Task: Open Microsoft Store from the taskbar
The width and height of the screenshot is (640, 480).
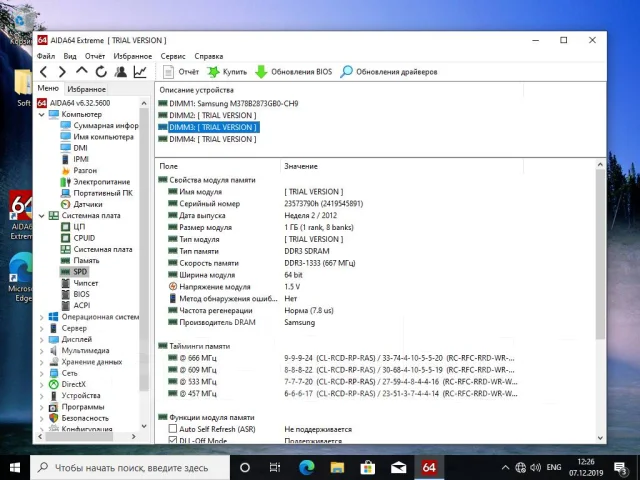Action: [368, 468]
